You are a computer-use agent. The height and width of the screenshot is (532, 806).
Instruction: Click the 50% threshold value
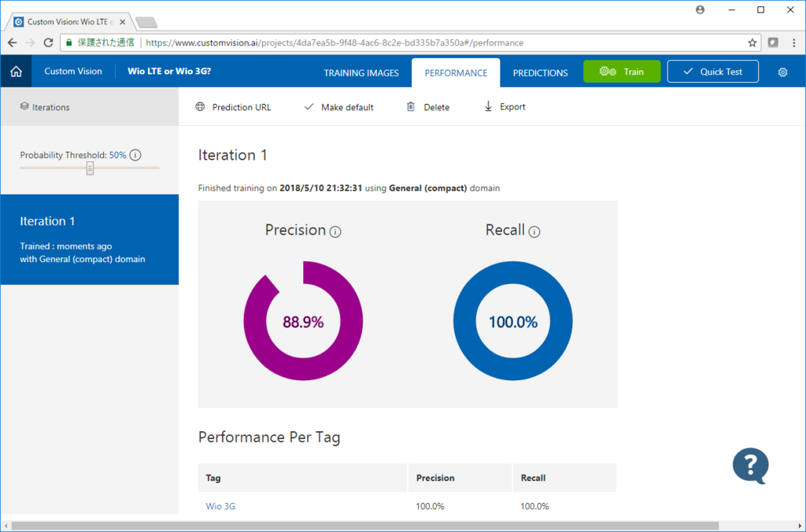click(x=118, y=155)
